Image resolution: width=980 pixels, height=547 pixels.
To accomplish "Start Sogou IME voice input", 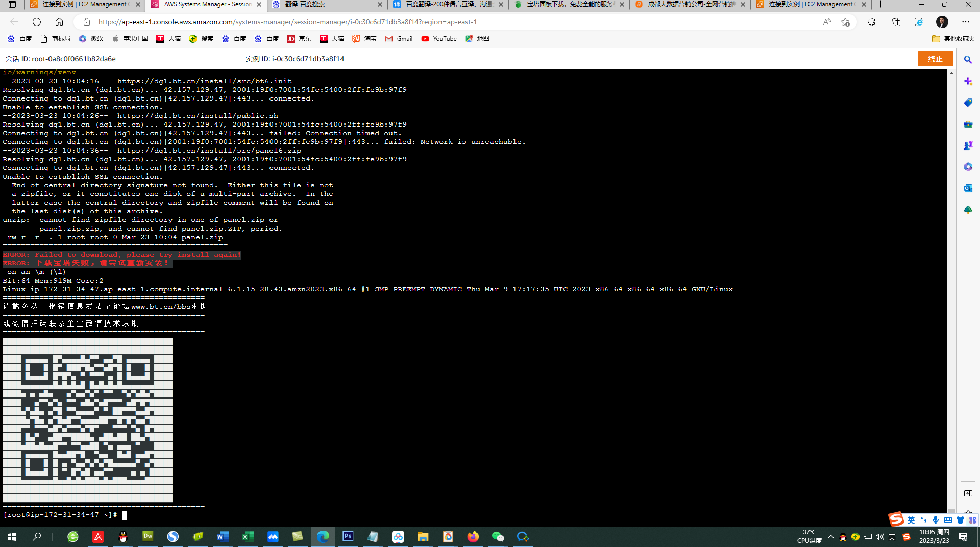I will (x=936, y=520).
